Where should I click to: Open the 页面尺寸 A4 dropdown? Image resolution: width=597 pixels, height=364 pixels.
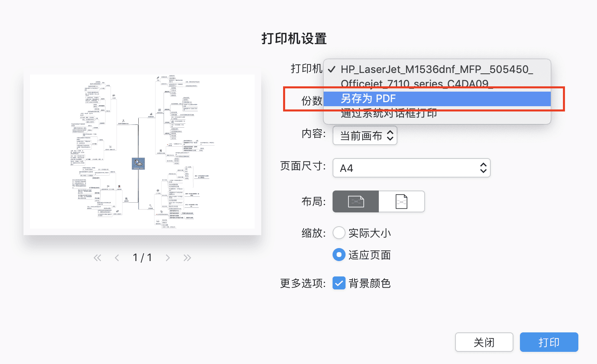pyautogui.click(x=411, y=167)
